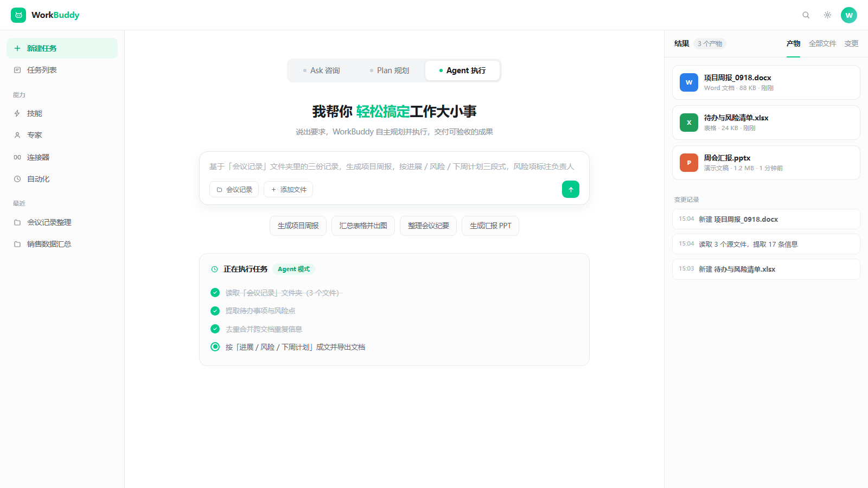868x488 pixels.
Task: Click step text 提取待办事项与风险点
Action: point(260,311)
